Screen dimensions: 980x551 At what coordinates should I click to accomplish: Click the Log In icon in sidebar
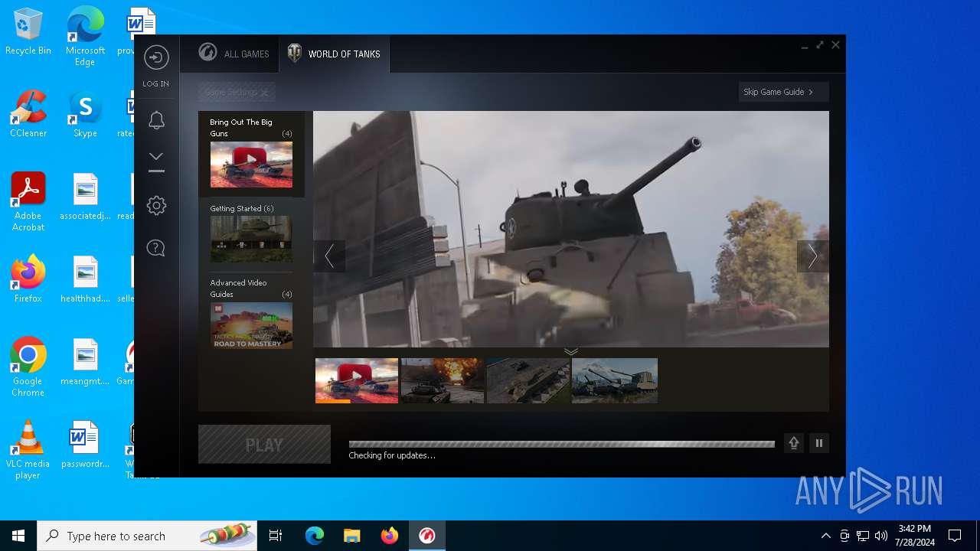tap(156, 58)
